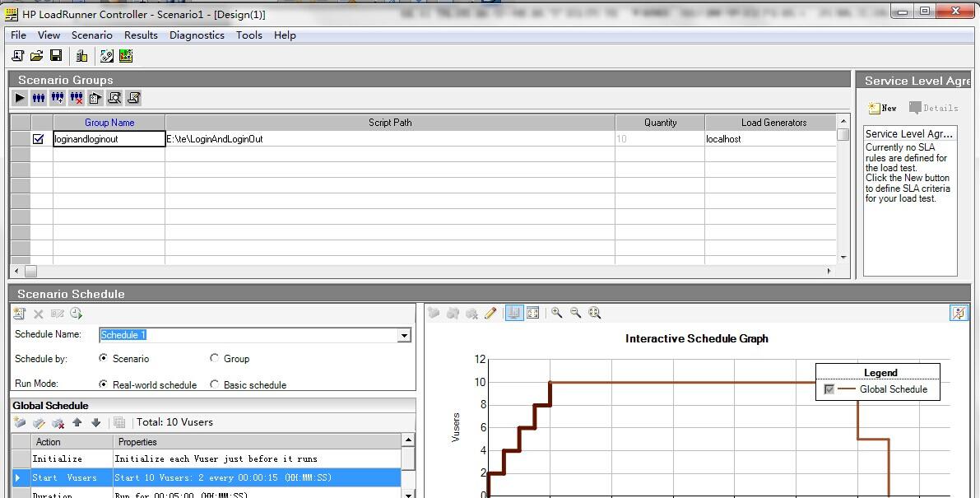Image resolution: width=980 pixels, height=498 pixels.
Task: Click the Run view toolbar icon
Action: 126,56
